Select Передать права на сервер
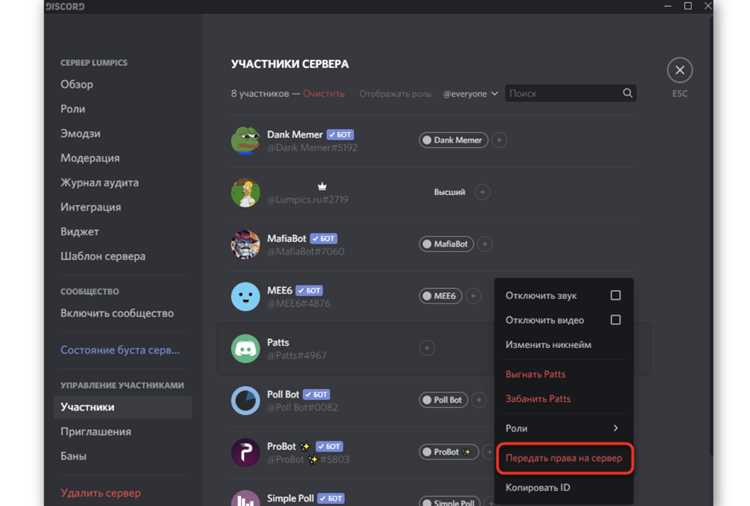This screenshot has width=750, height=506. pos(564,458)
